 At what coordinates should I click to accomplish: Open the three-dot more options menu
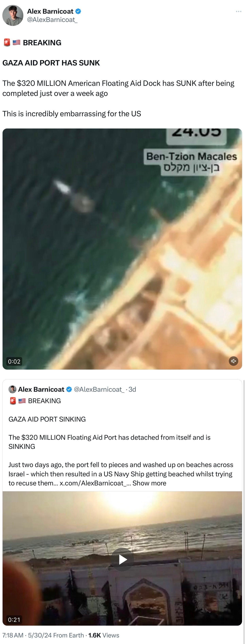coord(238,11)
